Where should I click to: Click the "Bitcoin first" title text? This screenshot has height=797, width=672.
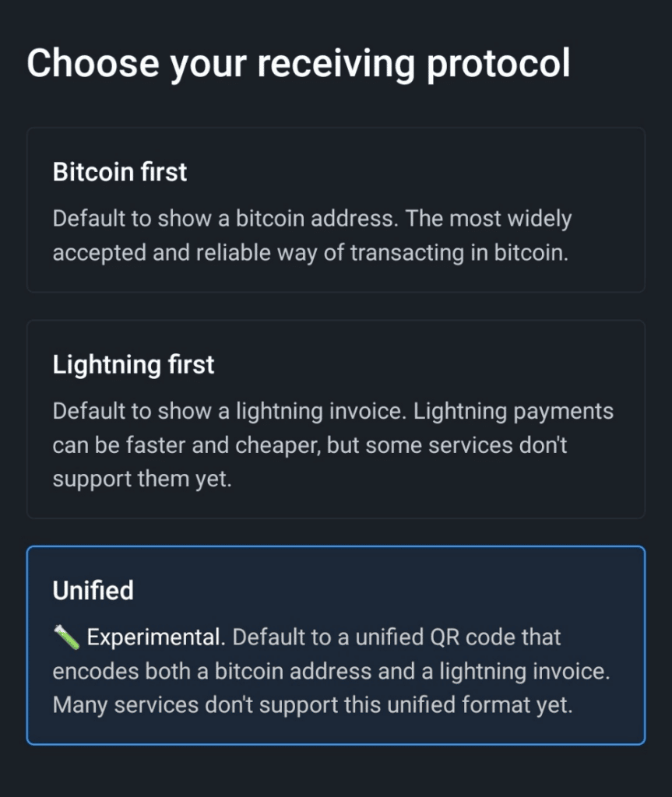click(x=120, y=171)
